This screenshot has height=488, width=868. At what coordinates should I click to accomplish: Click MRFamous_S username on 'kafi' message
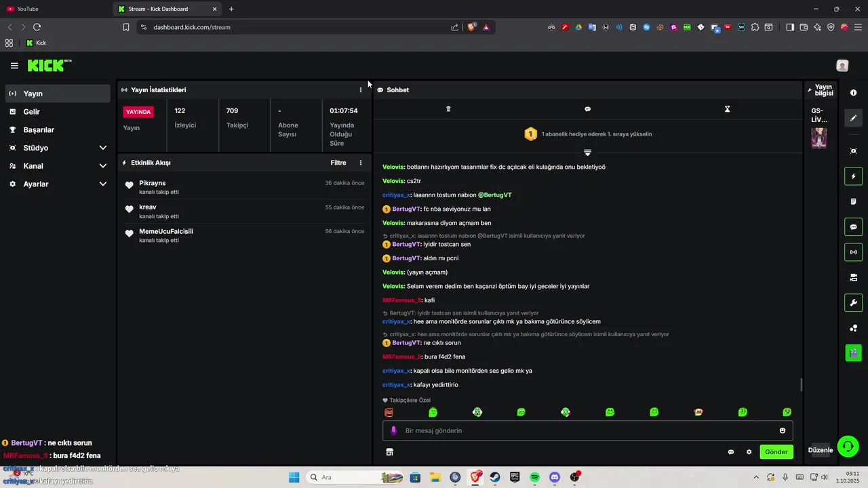402,300
